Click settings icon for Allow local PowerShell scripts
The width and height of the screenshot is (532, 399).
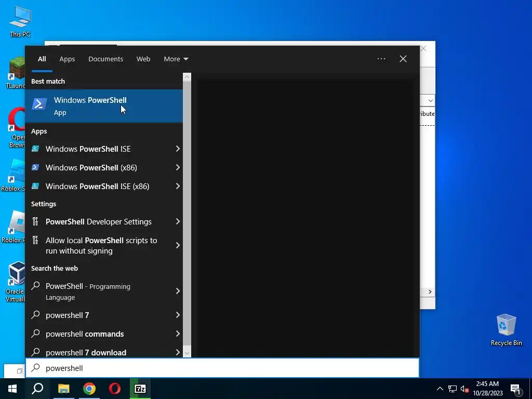35,241
